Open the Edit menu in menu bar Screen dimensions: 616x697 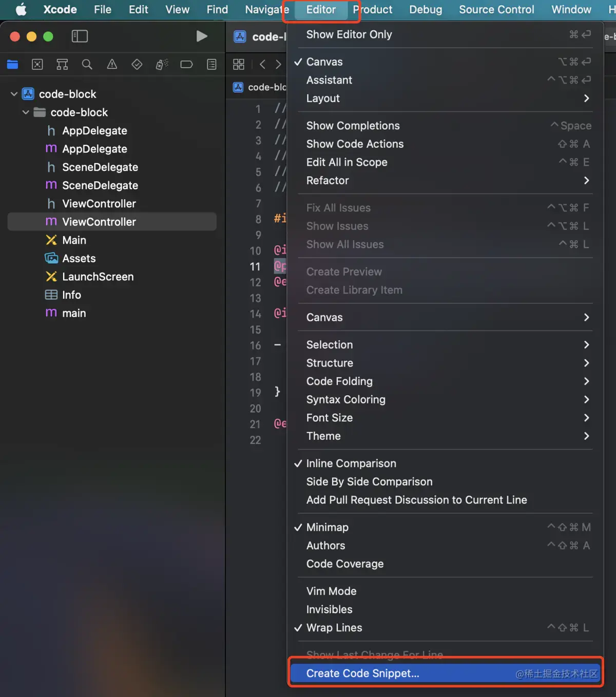click(x=138, y=9)
